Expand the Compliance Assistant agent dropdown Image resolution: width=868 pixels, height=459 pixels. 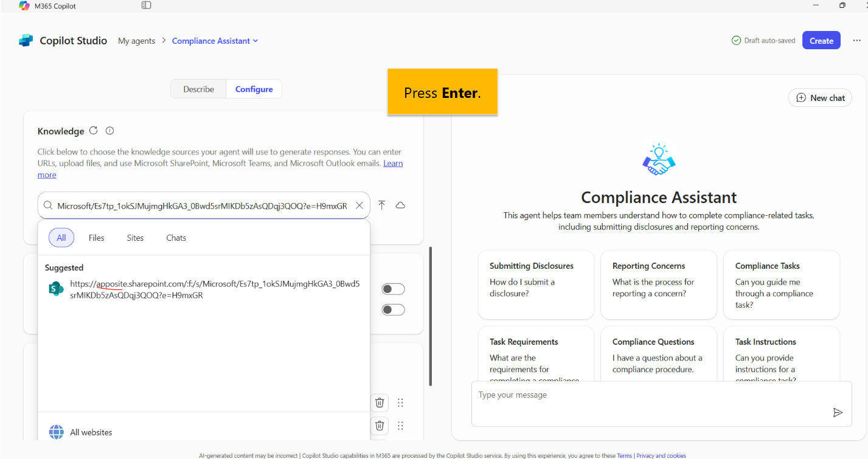pos(215,41)
